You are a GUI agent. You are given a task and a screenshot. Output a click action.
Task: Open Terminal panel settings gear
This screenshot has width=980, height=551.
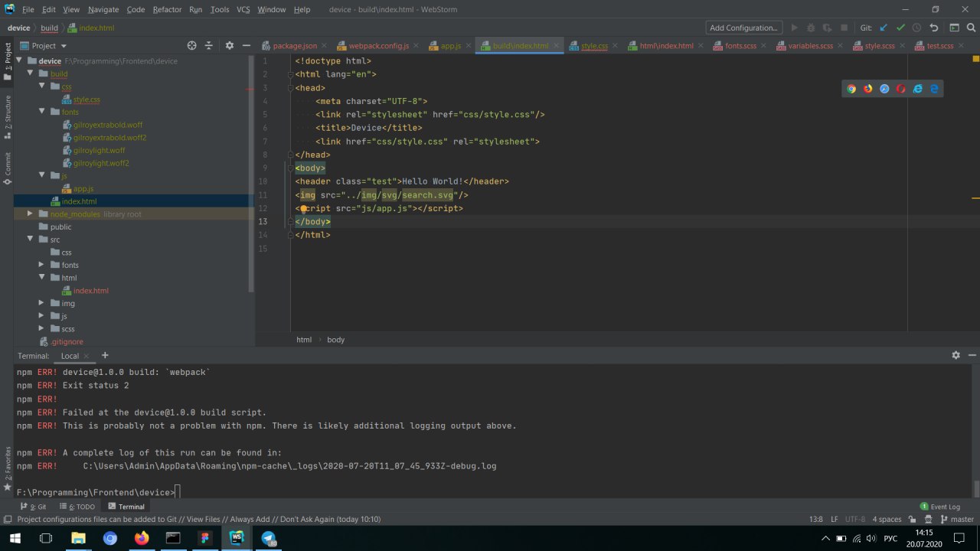pyautogui.click(x=955, y=355)
